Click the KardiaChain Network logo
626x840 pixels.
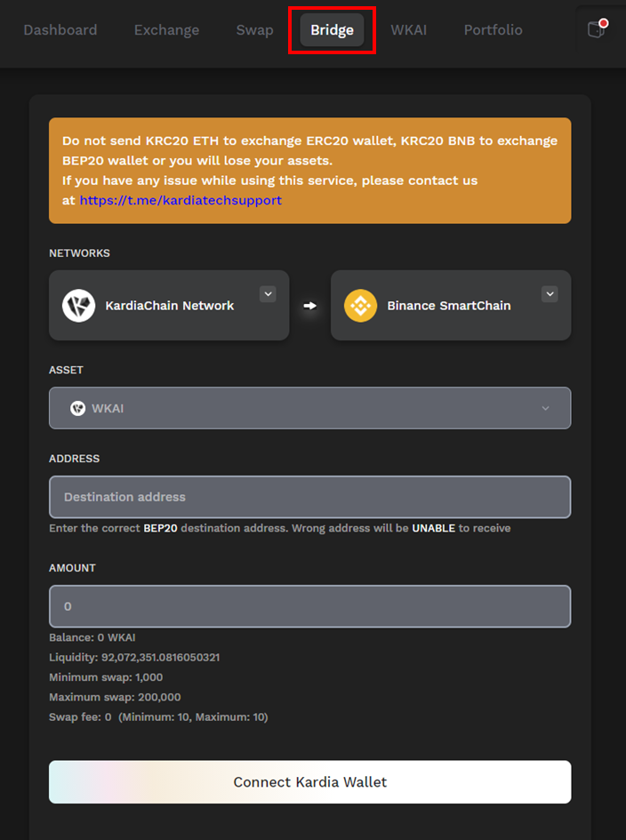point(79,306)
